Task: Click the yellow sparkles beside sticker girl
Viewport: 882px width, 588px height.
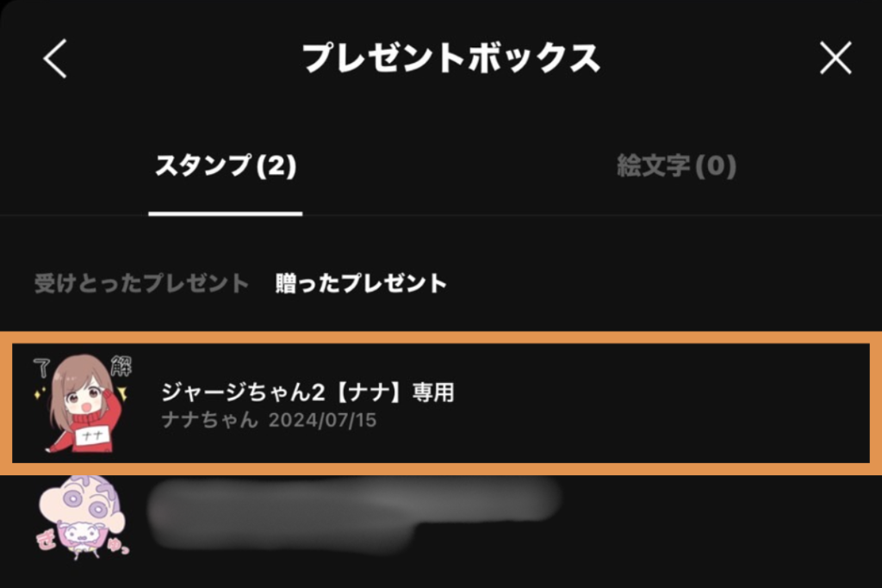Action: pyautogui.click(x=40, y=393)
